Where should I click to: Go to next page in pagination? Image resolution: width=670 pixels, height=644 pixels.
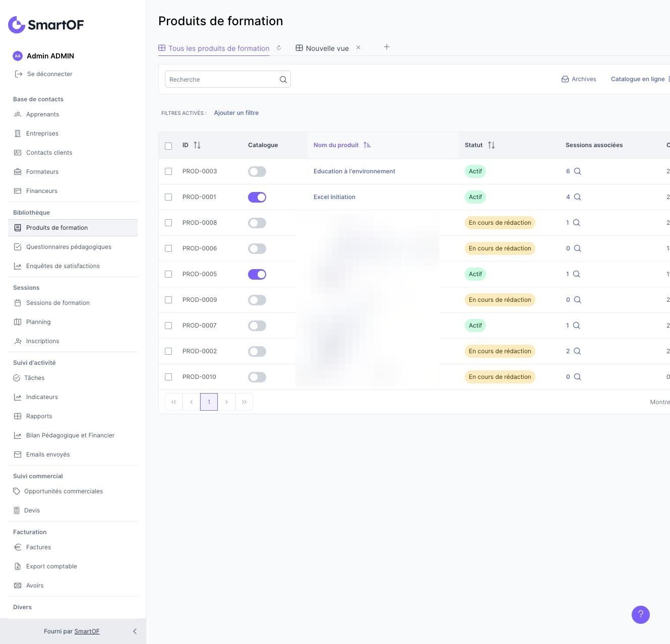pyautogui.click(x=226, y=402)
